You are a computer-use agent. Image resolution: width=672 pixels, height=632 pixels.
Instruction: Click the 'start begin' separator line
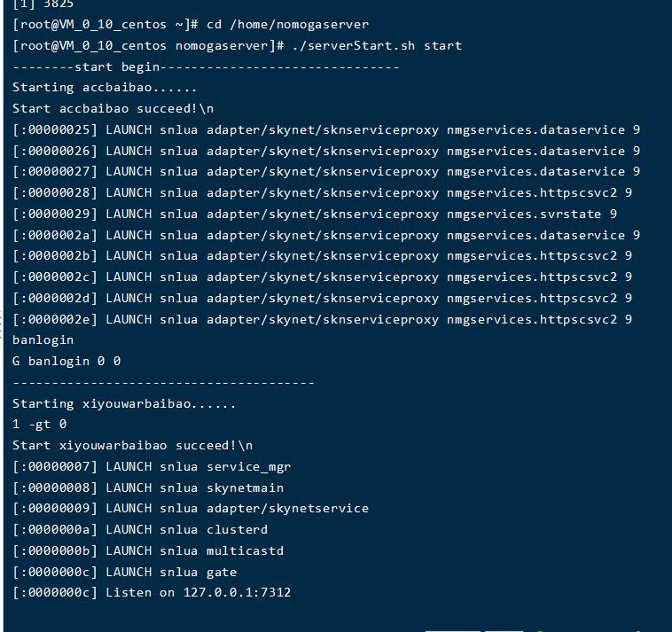pyautogui.click(x=206, y=66)
